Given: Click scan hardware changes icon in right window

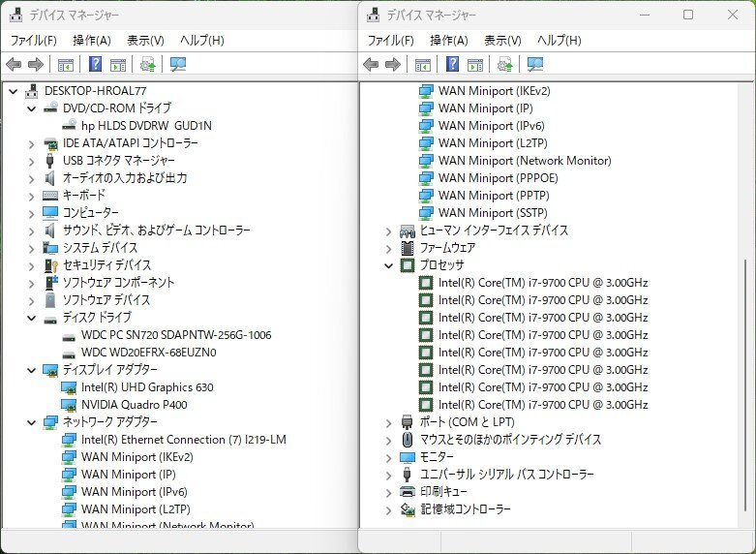Looking at the screenshot, I should point(535,64).
